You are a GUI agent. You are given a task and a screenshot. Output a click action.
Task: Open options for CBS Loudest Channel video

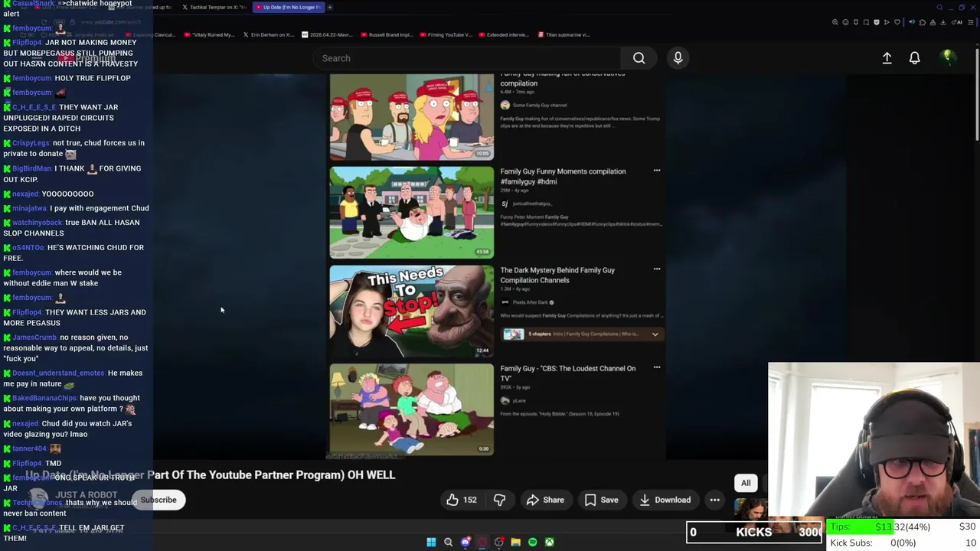657,368
